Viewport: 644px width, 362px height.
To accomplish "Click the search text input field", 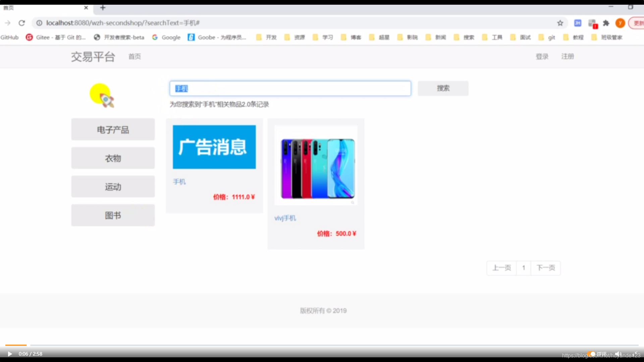I will pyautogui.click(x=290, y=88).
